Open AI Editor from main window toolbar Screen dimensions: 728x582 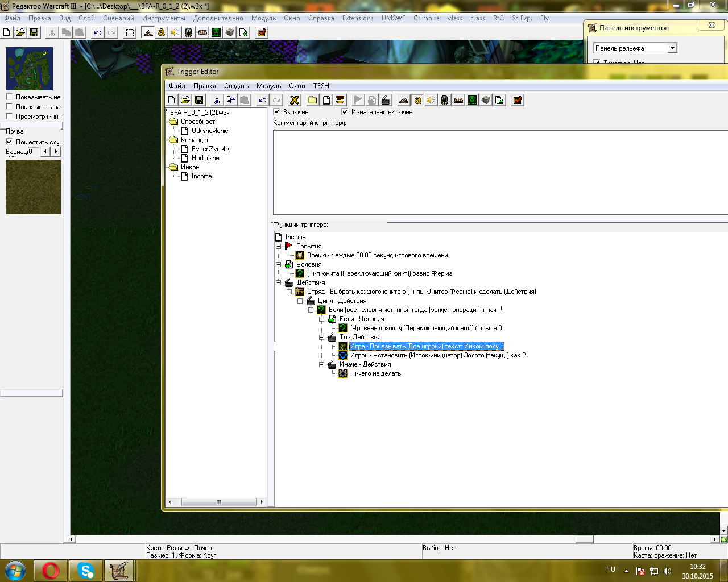(x=216, y=32)
